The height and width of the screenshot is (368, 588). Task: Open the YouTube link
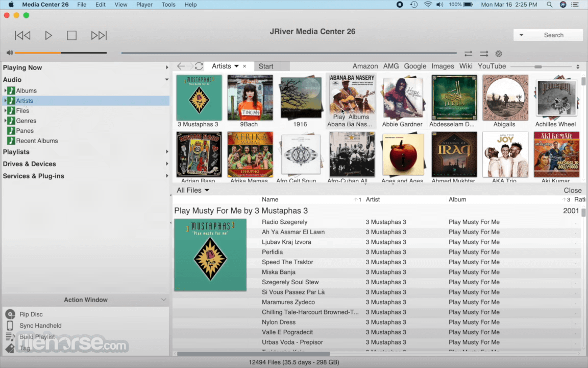pos(492,66)
